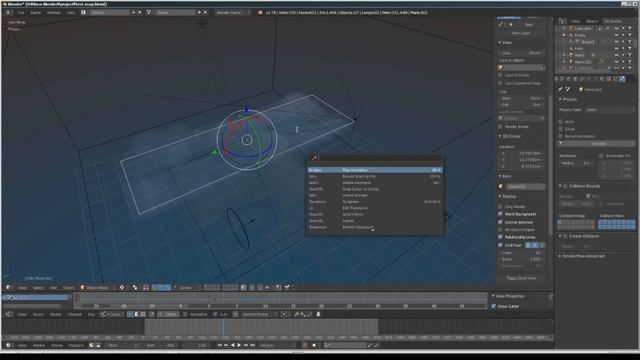The height and width of the screenshot is (360, 640).
Task: Click the object name field in Item panel
Action: (x=525, y=187)
